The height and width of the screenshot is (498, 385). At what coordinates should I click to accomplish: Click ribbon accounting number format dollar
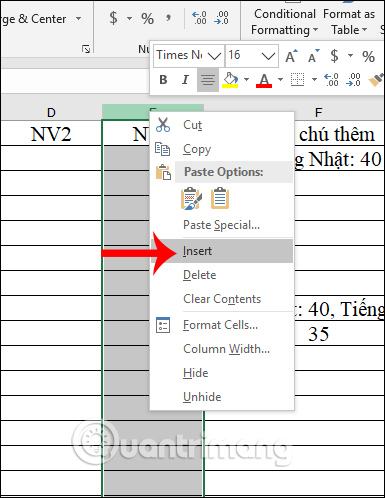point(113,18)
